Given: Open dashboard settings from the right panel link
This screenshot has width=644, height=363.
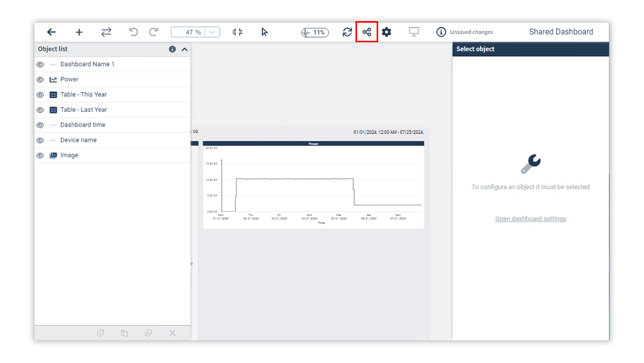Looking at the screenshot, I should pyautogui.click(x=530, y=218).
